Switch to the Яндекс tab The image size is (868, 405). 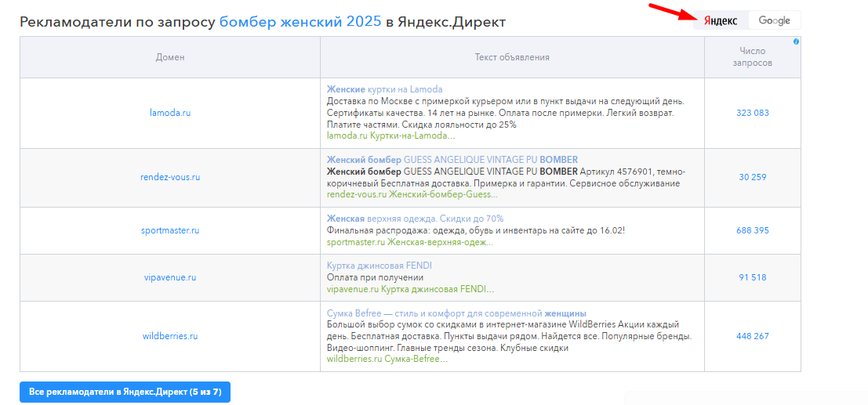[721, 21]
